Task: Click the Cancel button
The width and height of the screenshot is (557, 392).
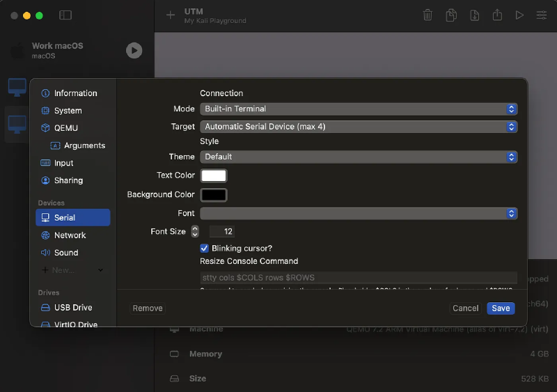Action: coord(465,308)
